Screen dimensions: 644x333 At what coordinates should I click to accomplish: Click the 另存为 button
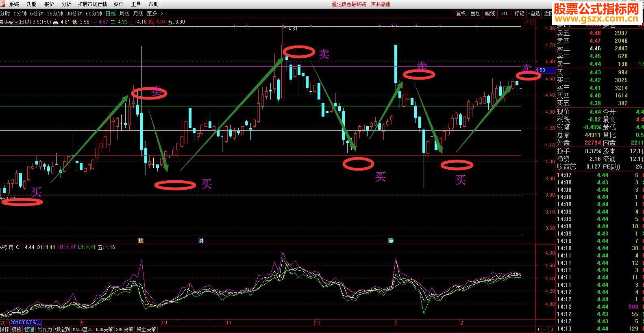(x=45, y=329)
